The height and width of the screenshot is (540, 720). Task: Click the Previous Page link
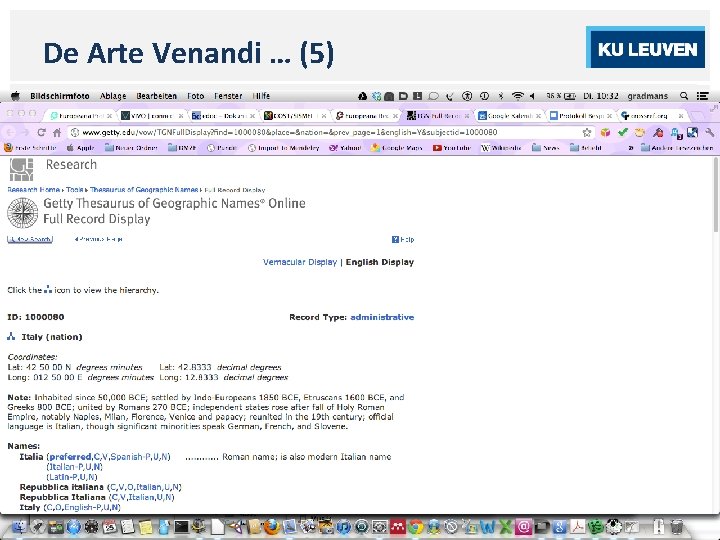point(99,239)
